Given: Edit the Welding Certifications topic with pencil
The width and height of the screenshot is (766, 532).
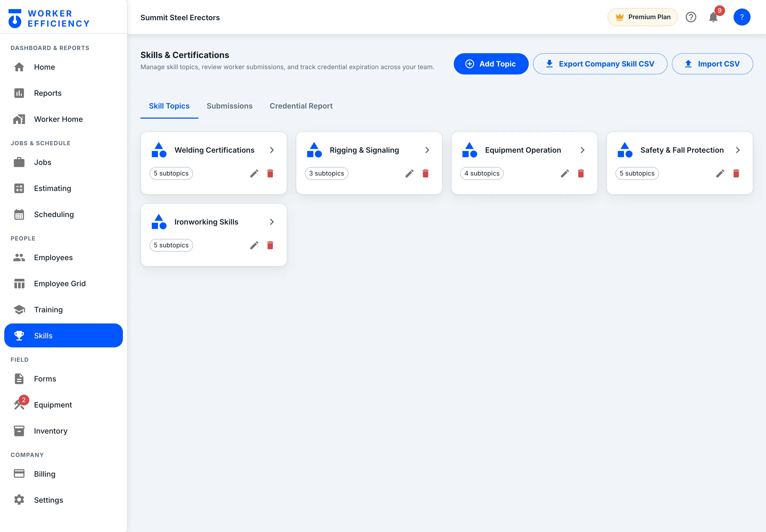Looking at the screenshot, I should click(254, 173).
